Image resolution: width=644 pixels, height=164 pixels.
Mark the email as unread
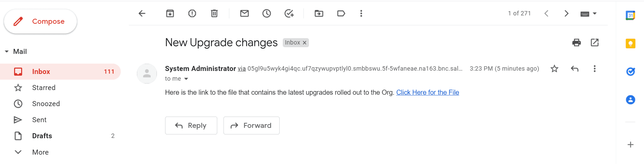coord(245,13)
